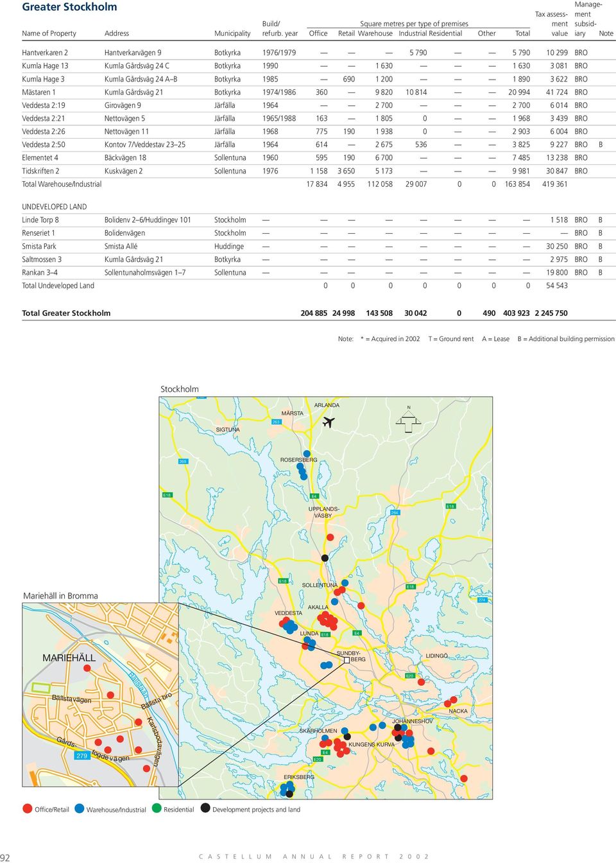616x863 pixels.
Task: Click the Hantverkaren 2 property name
Action: click(x=45, y=53)
